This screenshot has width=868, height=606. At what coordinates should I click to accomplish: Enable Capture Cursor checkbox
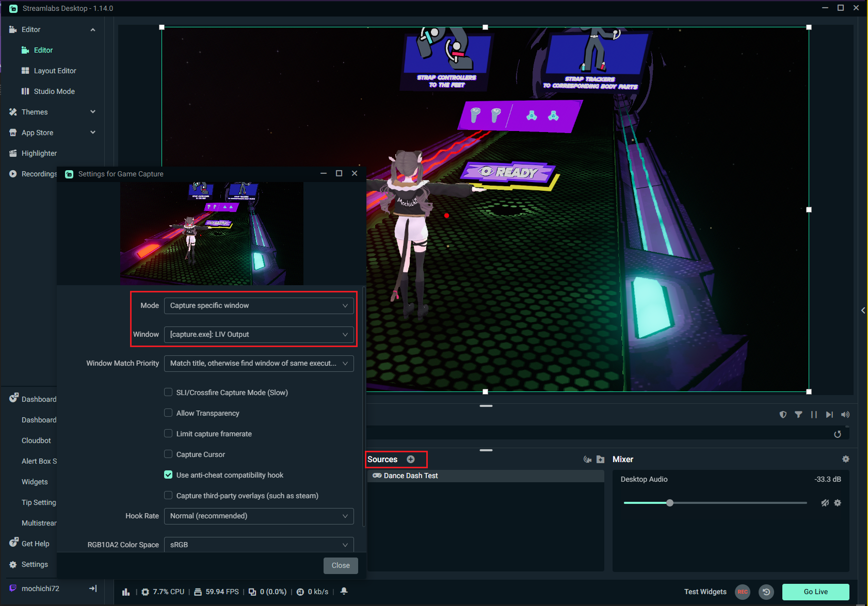pyautogui.click(x=168, y=454)
